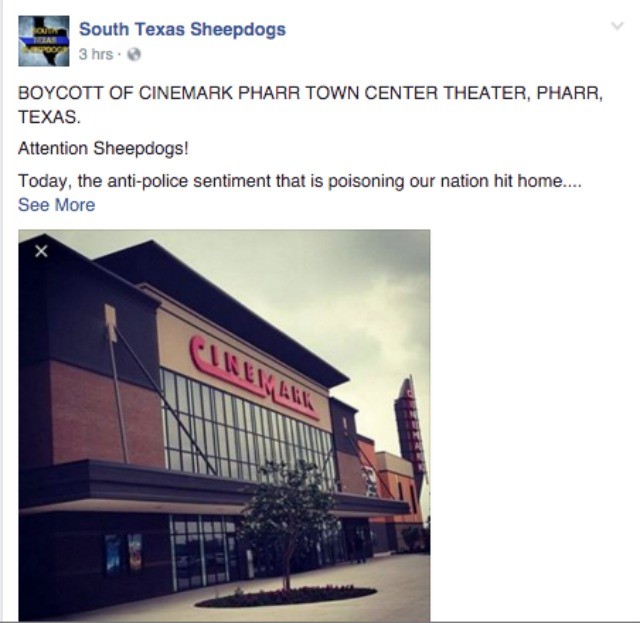The image size is (640, 623).
Task: Click the theater entrance glass doors
Action: point(202,551)
